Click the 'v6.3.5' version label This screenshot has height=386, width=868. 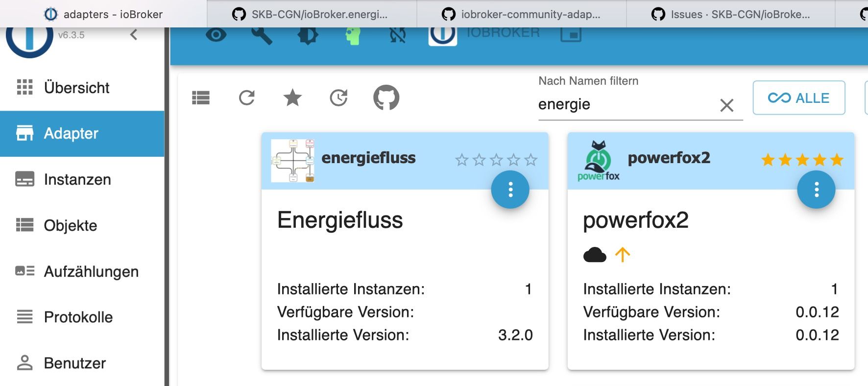tap(71, 35)
